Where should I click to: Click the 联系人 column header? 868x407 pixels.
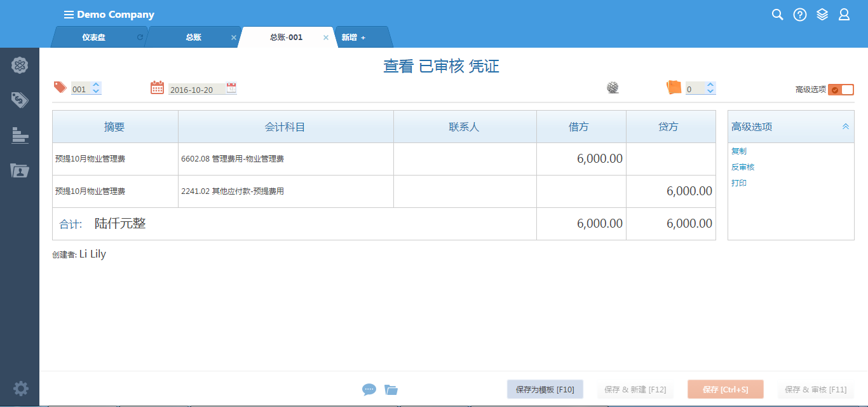[465, 127]
